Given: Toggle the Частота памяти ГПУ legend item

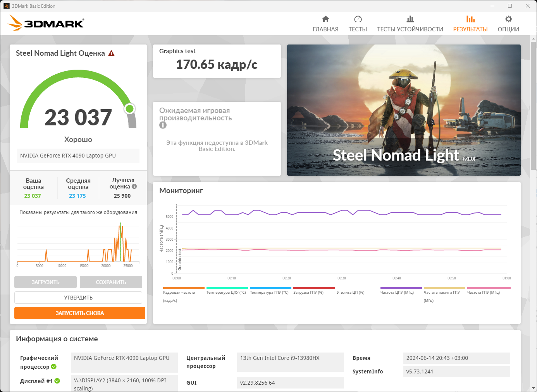Looking at the screenshot, I should (x=444, y=294).
